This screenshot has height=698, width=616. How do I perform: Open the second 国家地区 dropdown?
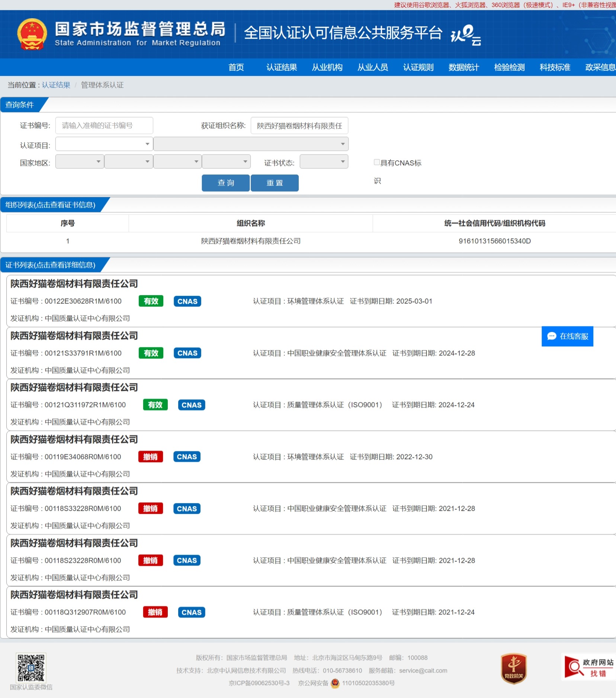[129, 161]
